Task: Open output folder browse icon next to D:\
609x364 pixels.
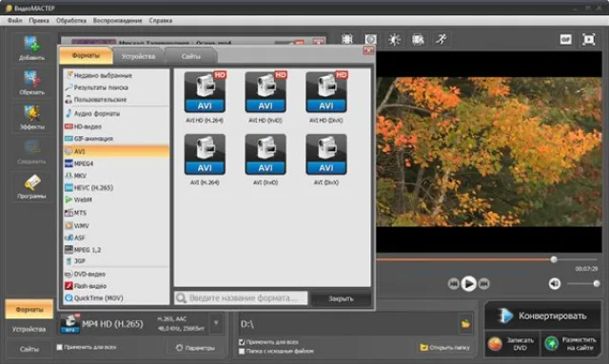Action: (465, 324)
